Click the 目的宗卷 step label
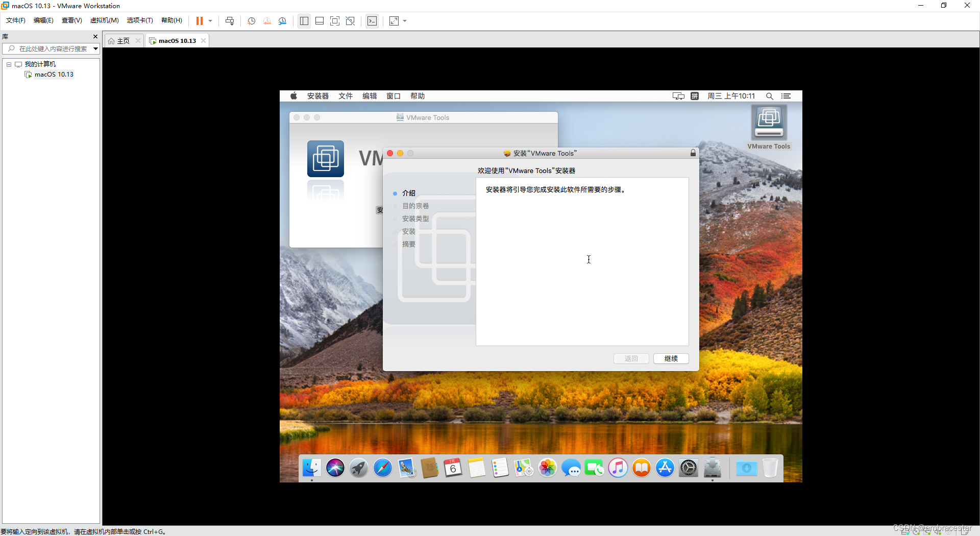The width and height of the screenshot is (980, 536). point(415,206)
